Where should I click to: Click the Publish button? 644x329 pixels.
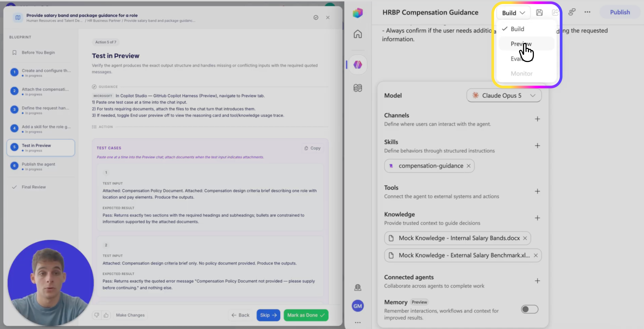coord(620,12)
